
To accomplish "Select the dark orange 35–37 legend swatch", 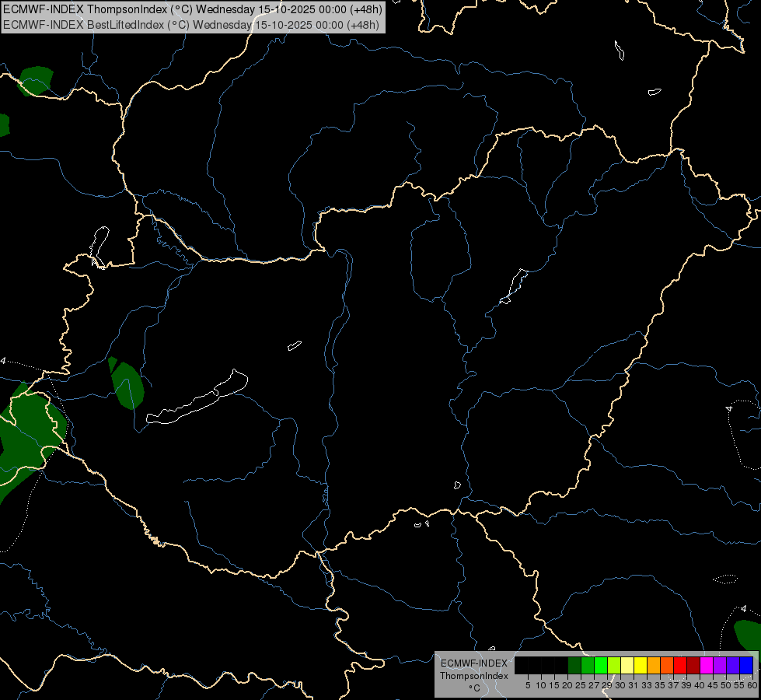I will tap(667, 665).
